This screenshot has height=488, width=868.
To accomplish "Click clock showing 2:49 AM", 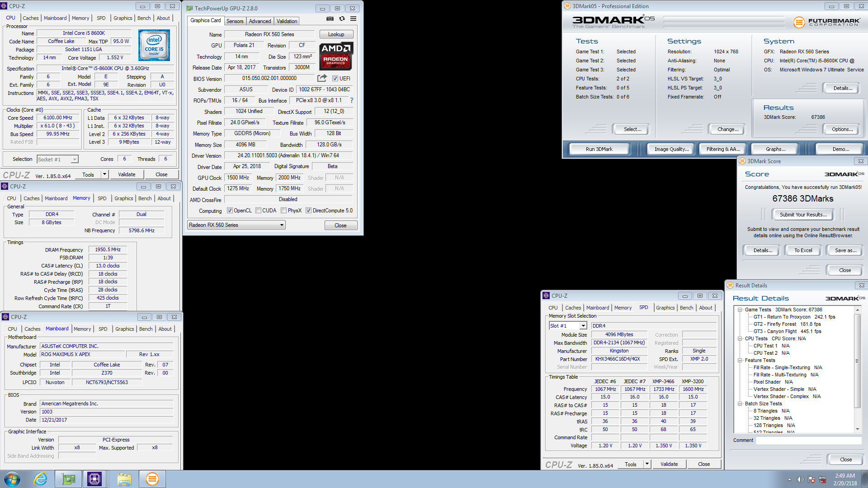I will [845, 475].
